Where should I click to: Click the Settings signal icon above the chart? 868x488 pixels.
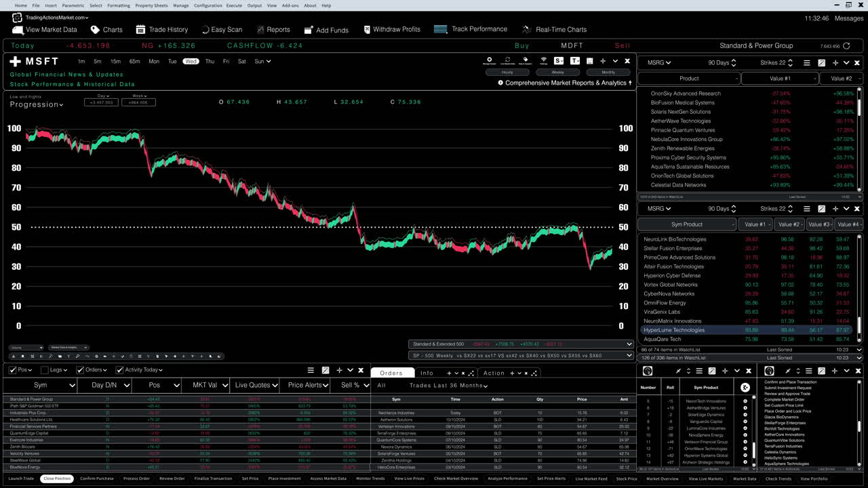coord(543,59)
